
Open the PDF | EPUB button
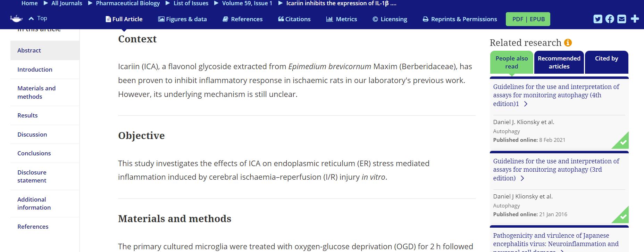528,19
